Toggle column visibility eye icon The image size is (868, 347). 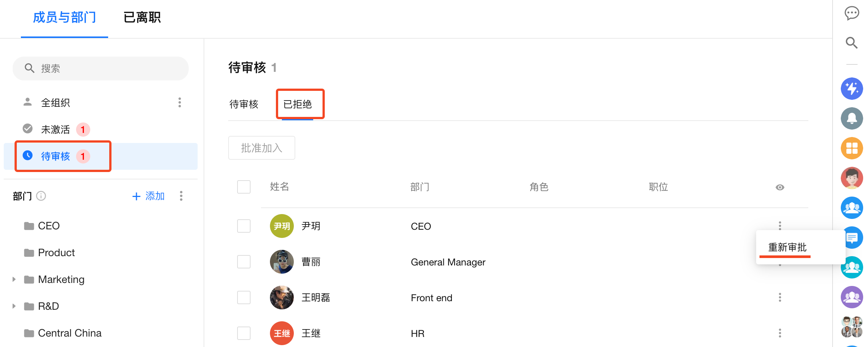[780, 187]
